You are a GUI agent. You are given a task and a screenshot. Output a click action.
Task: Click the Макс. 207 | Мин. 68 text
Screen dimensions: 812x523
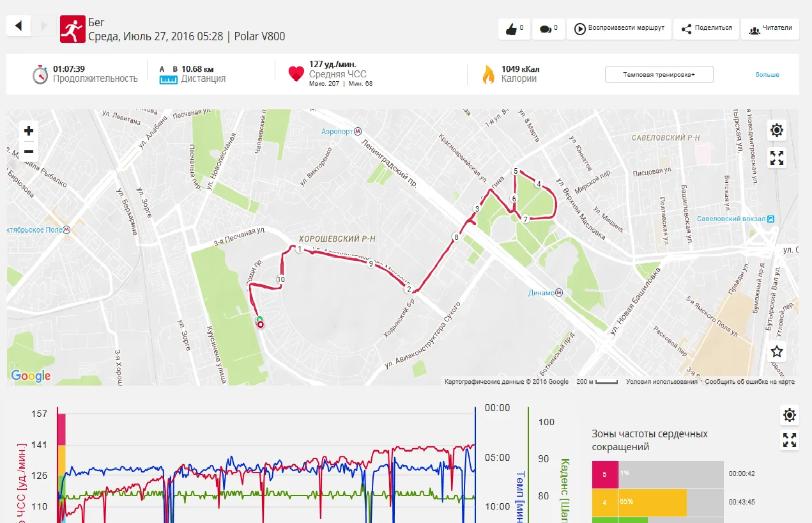tap(341, 84)
